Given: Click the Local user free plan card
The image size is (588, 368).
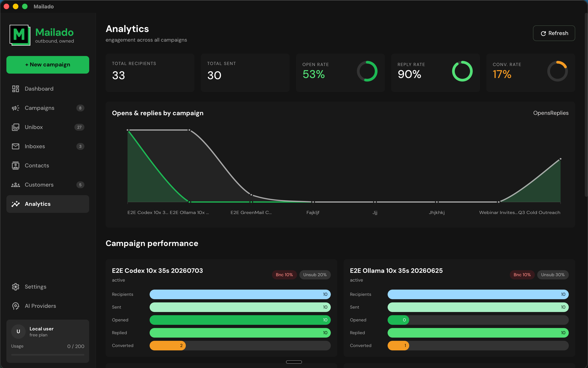Looking at the screenshot, I should coord(48,341).
